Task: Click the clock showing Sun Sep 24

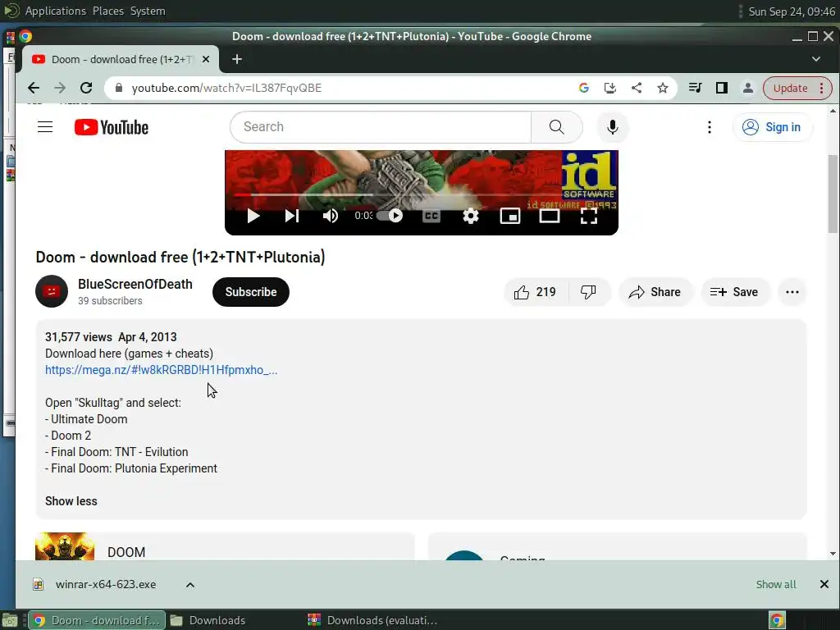Action: tap(792, 11)
